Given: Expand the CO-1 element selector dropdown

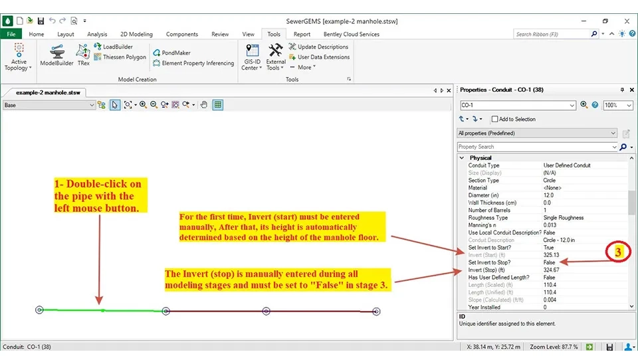Looking at the screenshot, I should coord(572,106).
